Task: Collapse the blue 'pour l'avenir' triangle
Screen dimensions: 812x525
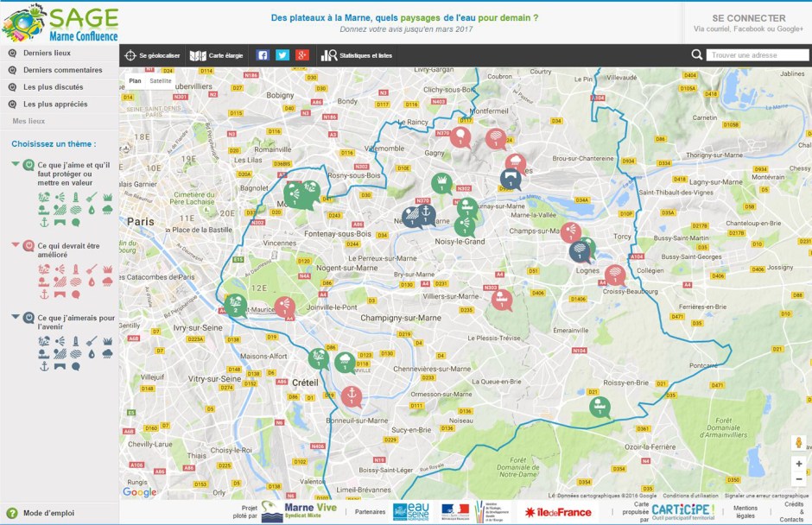Action: click(16, 317)
